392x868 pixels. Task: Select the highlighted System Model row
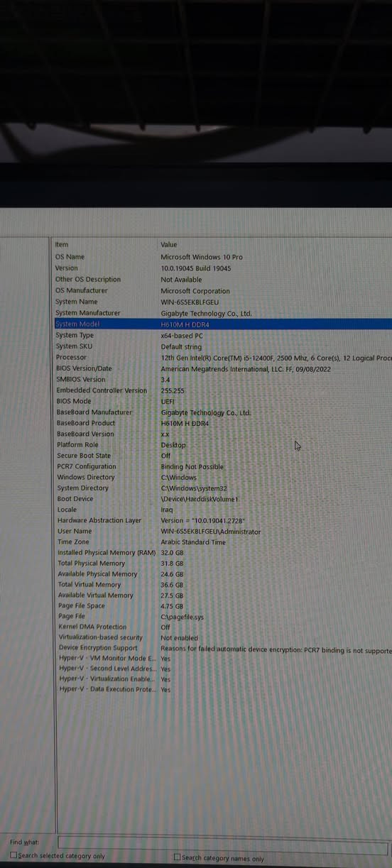(x=222, y=324)
